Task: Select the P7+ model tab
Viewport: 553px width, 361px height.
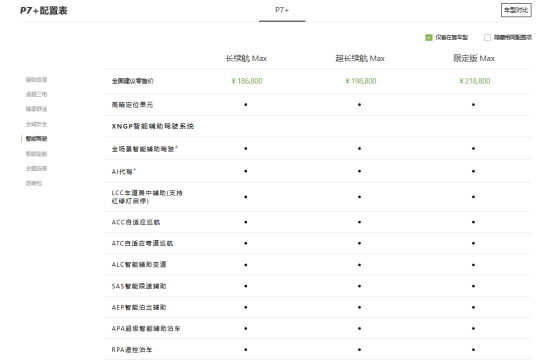Action: (x=282, y=10)
